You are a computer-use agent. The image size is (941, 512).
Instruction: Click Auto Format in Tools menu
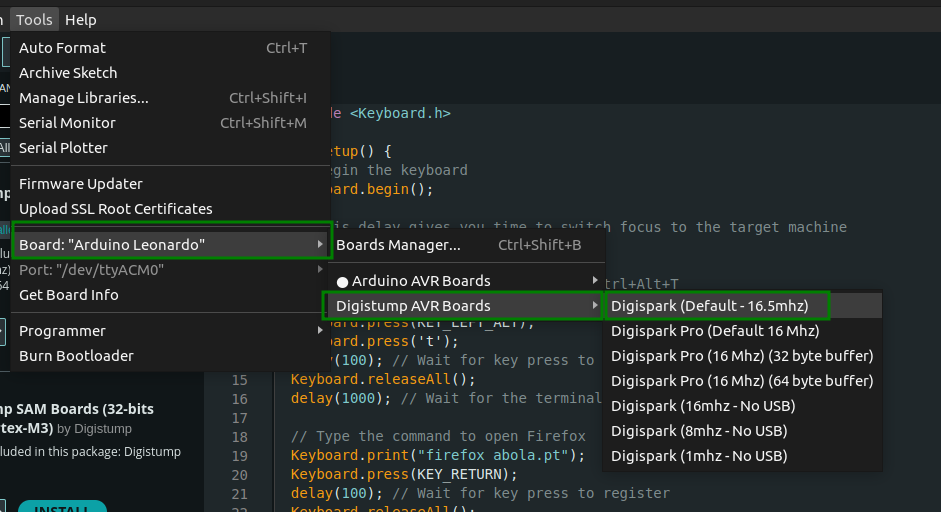(62, 48)
